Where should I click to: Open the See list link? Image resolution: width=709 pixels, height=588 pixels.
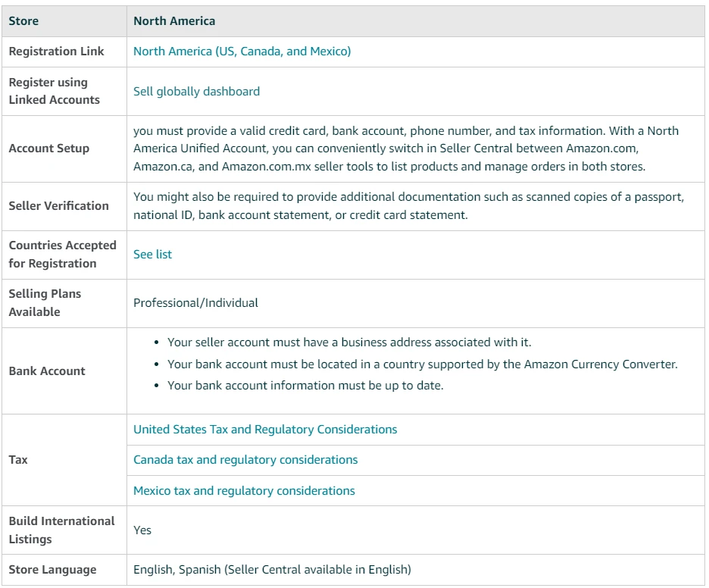click(x=152, y=255)
